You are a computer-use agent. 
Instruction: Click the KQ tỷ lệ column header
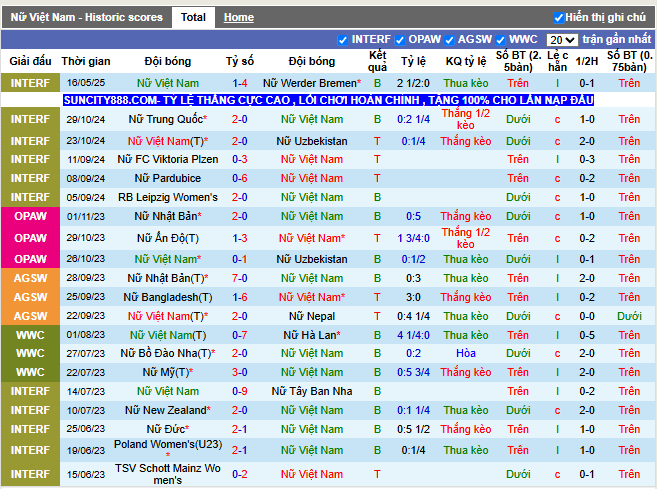[x=466, y=61]
